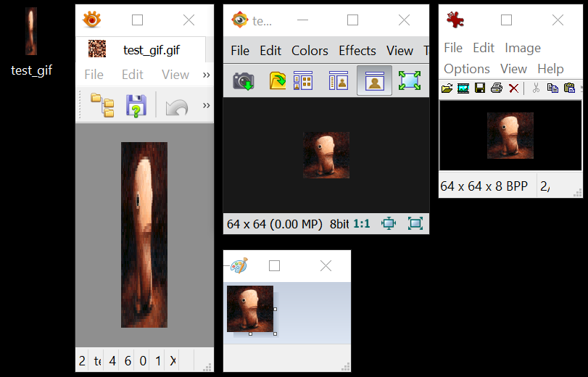Click the XnView folder tree browser icon
Viewport: 588px width, 377px height.
pyautogui.click(x=103, y=105)
